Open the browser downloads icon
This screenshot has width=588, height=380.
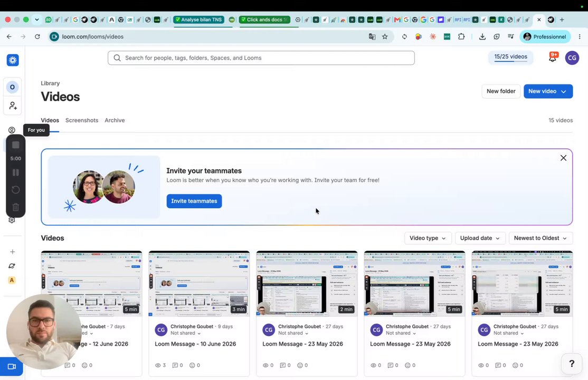click(x=482, y=36)
